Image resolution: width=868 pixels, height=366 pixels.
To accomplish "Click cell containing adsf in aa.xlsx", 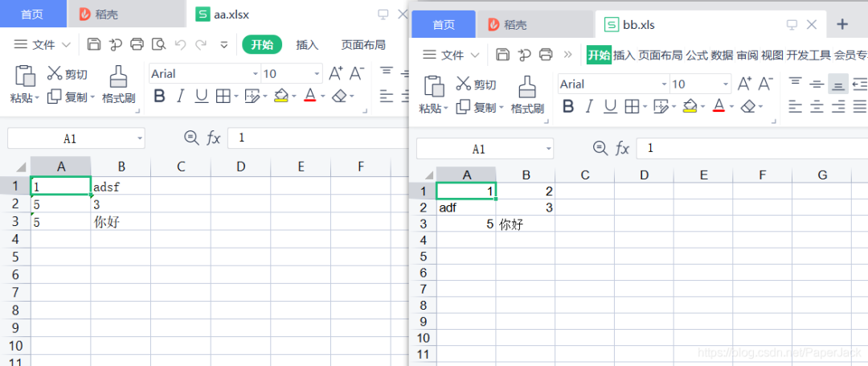I will [121, 187].
